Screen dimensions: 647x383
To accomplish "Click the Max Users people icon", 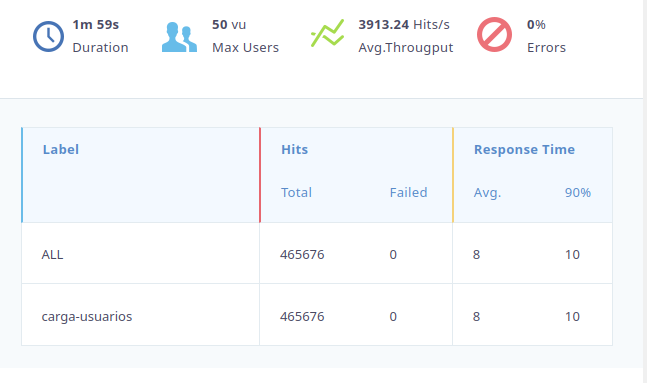I will tap(179, 37).
